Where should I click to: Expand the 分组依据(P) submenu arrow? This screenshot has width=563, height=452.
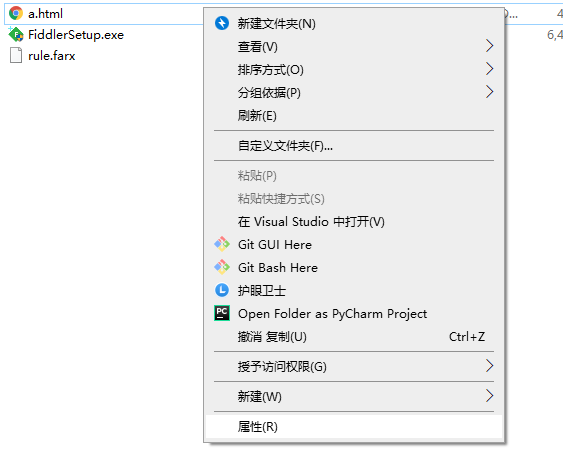point(489,92)
